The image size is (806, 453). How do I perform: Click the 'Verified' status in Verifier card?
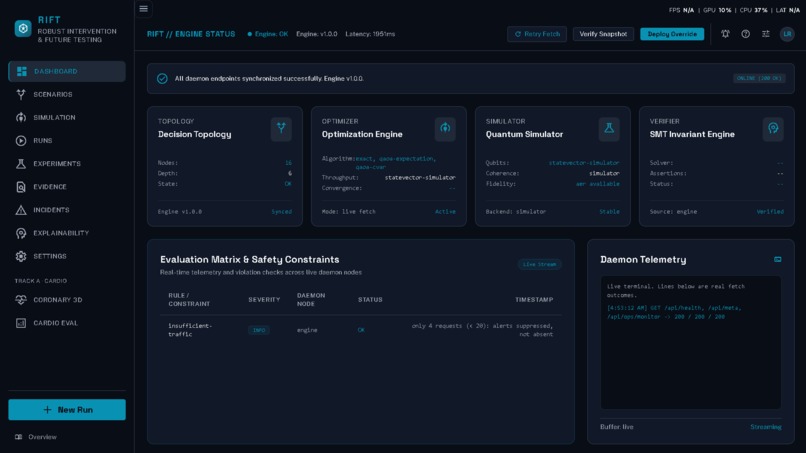pyautogui.click(x=770, y=212)
